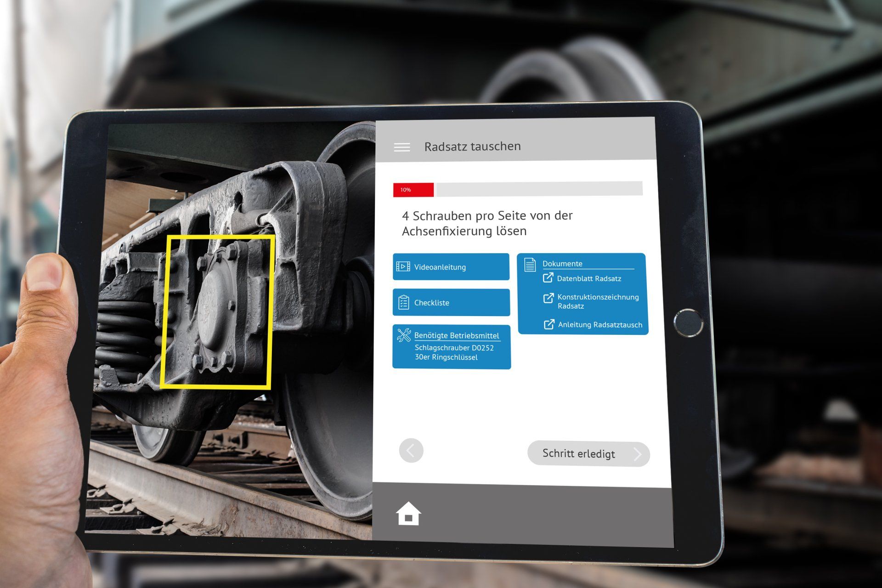This screenshot has height=588, width=882.
Task: Select the Benötigte Betriebsmittel heading
Action: coord(456,336)
